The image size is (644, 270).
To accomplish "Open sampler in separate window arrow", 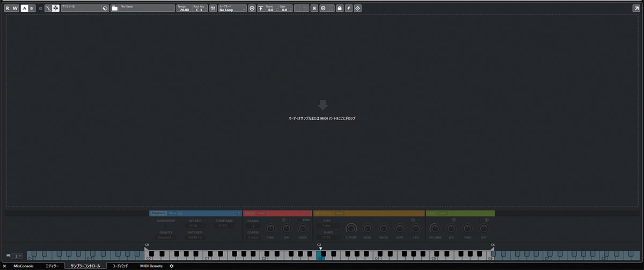I will pyautogui.click(x=636, y=8).
